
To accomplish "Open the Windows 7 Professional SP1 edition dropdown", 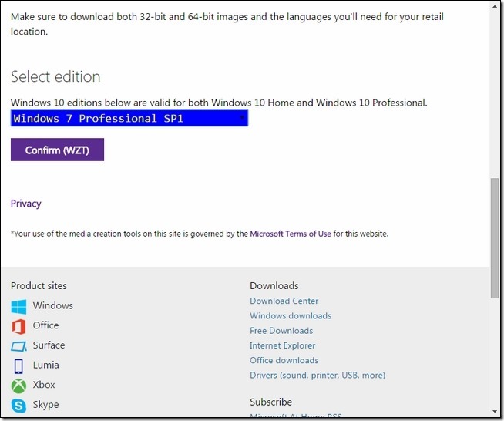I will click(x=129, y=118).
